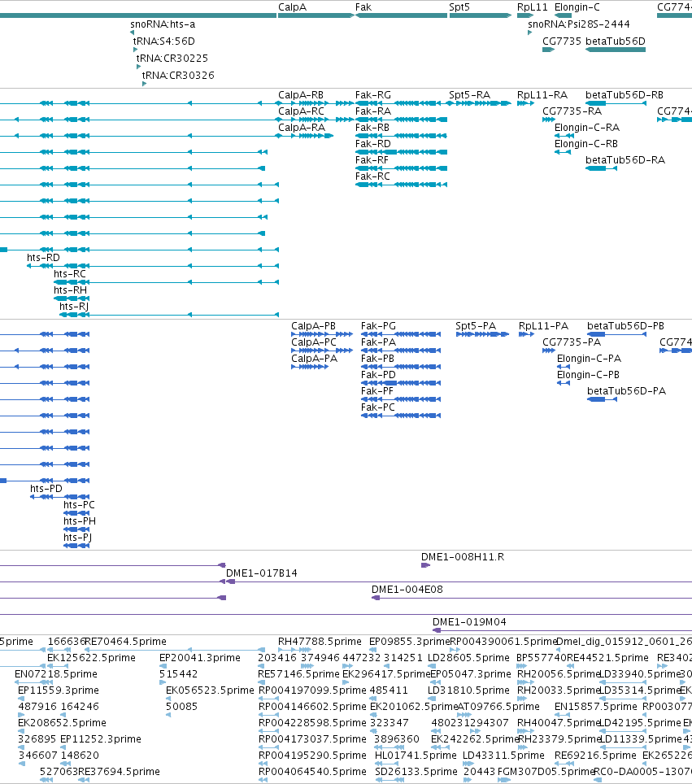The image size is (692, 784).
Task: Open the CalpA-RB transcript label
Action: coord(301,95)
